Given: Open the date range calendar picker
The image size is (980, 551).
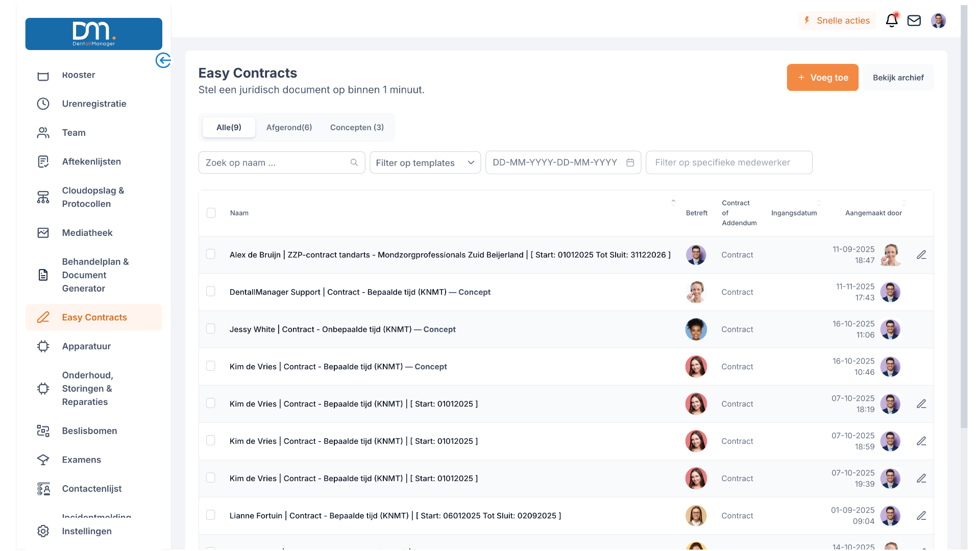Looking at the screenshot, I should pos(630,162).
